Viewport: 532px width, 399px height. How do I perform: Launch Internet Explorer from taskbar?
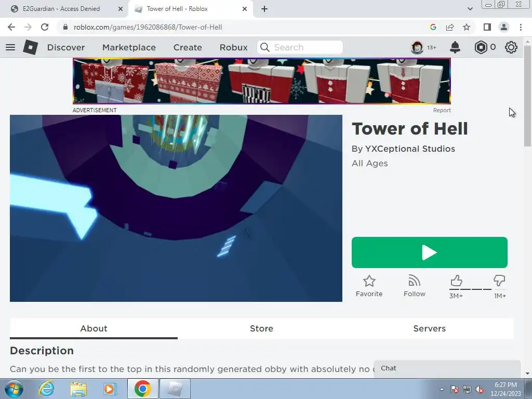pyautogui.click(x=46, y=389)
